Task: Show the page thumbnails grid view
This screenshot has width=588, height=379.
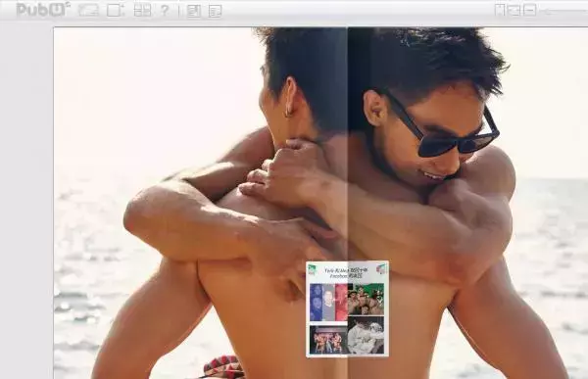Action: point(142,10)
